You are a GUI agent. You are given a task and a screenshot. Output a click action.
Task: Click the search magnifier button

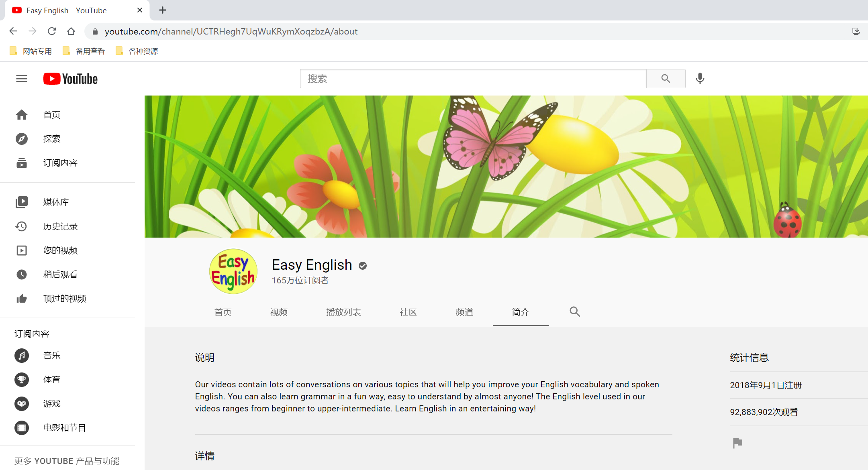click(x=666, y=79)
